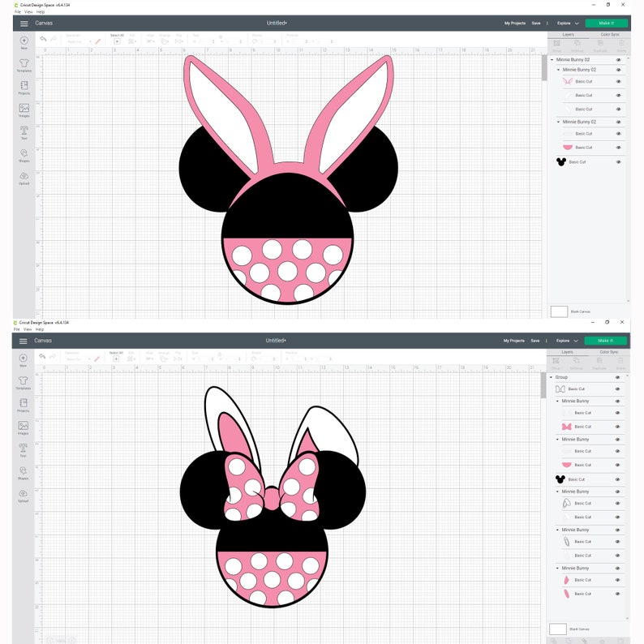
Task: Open Help menu in lower window
Action: (40, 329)
